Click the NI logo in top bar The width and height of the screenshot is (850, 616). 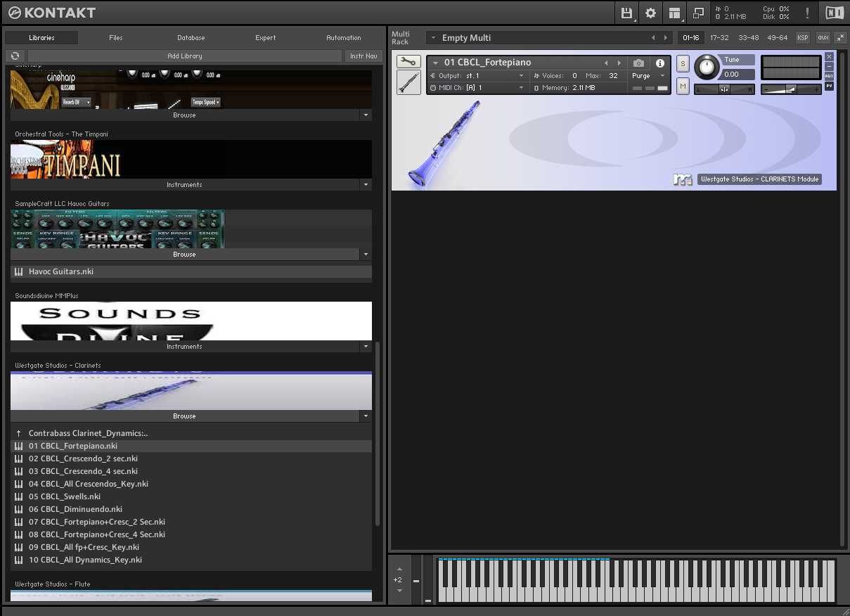(834, 13)
